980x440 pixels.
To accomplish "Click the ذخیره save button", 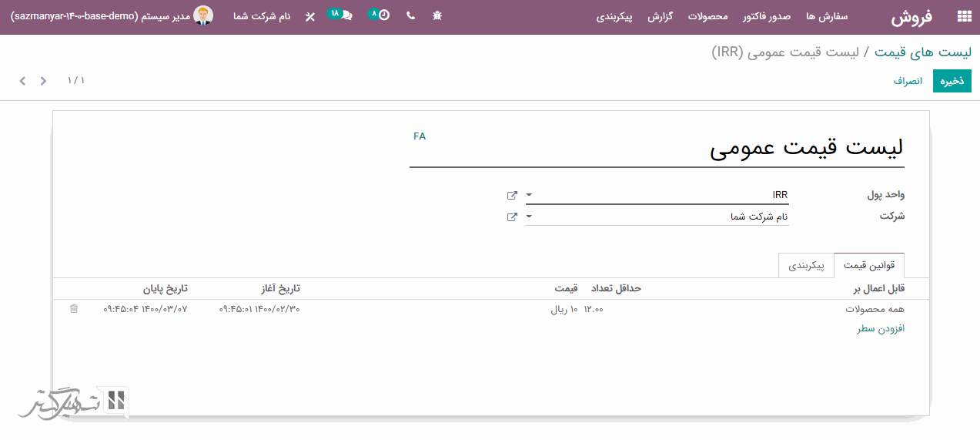I will [952, 81].
